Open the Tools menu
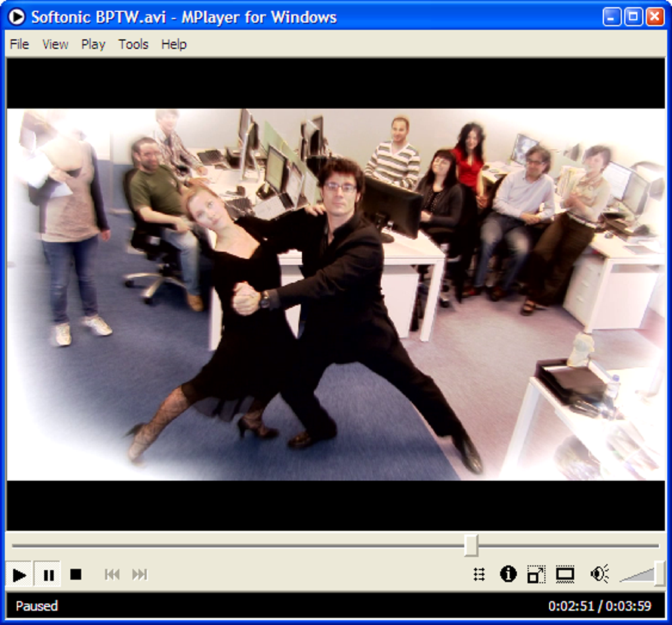The height and width of the screenshot is (625, 672). [133, 44]
